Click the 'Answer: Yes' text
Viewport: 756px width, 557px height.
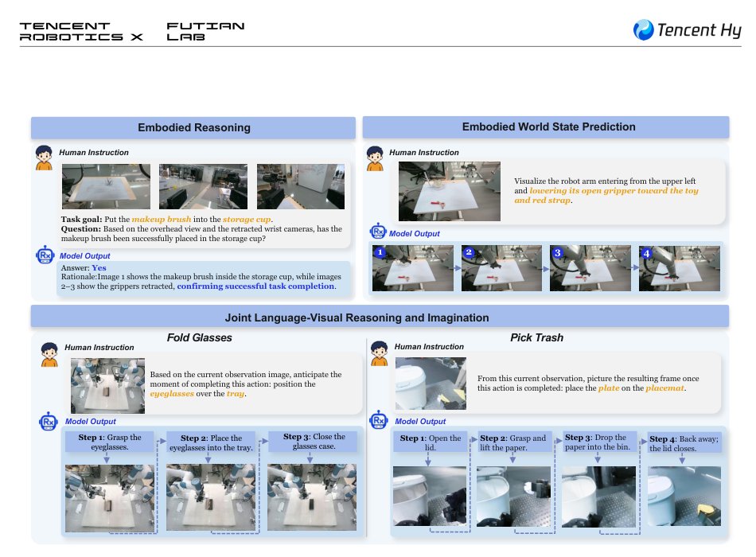tap(84, 267)
